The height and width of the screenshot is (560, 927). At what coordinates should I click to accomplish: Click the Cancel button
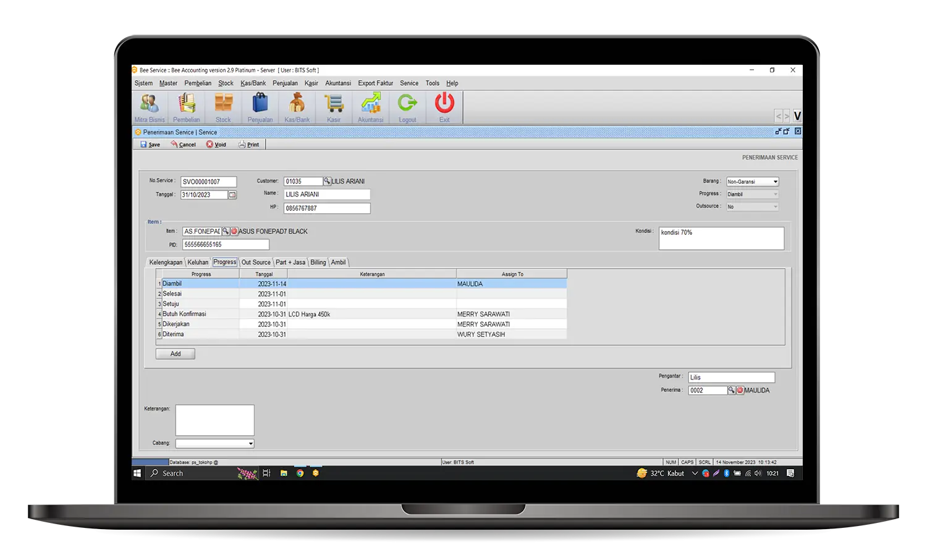click(184, 145)
